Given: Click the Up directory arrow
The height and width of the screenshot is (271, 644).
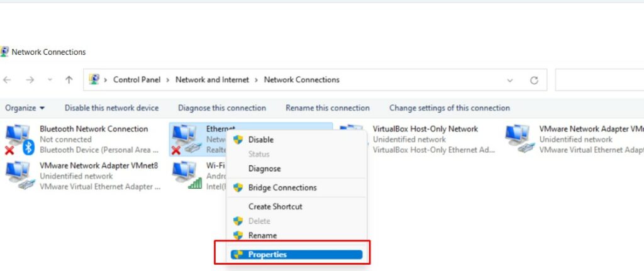Looking at the screenshot, I should 69,80.
